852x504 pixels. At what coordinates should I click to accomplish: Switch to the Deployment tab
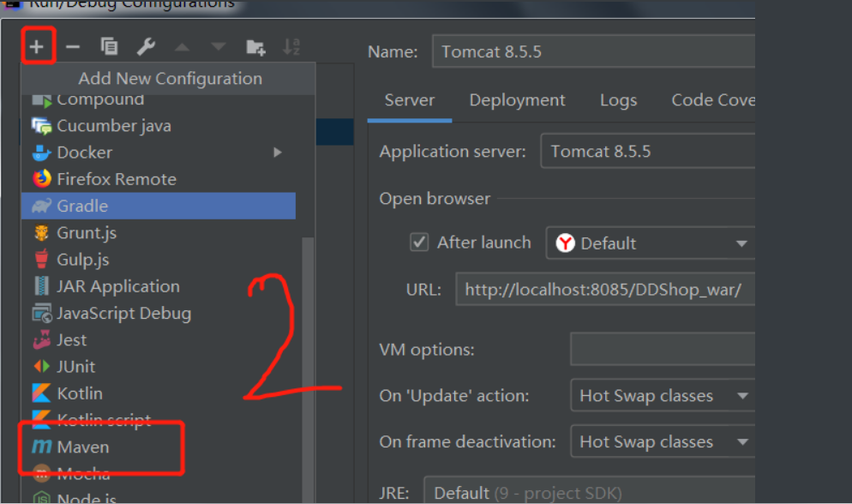pos(518,100)
